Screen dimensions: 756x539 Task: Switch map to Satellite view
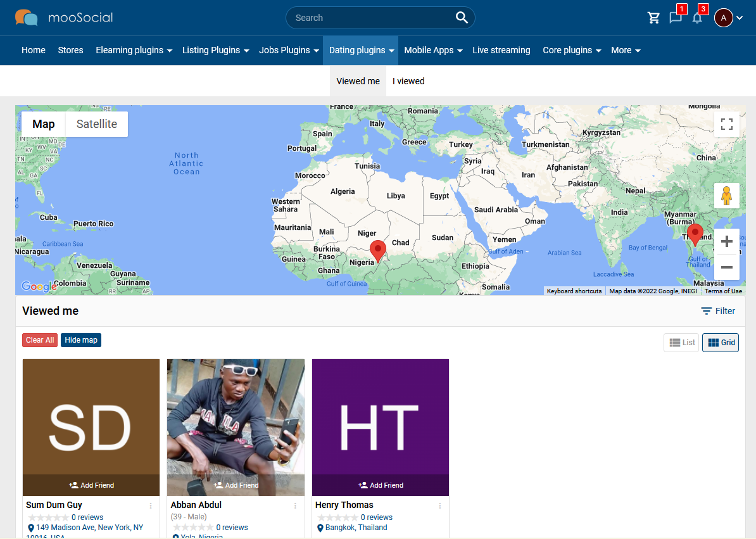(x=97, y=124)
